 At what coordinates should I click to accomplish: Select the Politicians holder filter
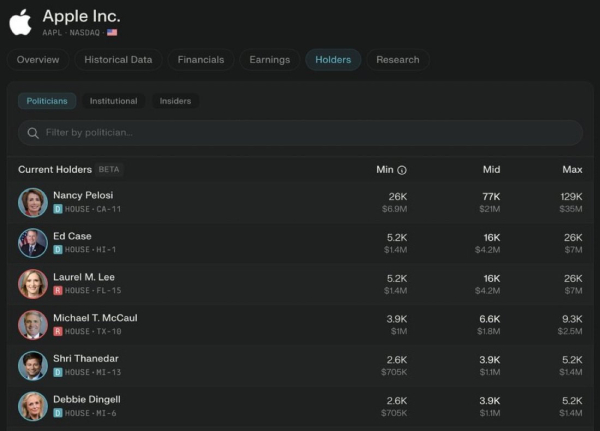(47, 101)
